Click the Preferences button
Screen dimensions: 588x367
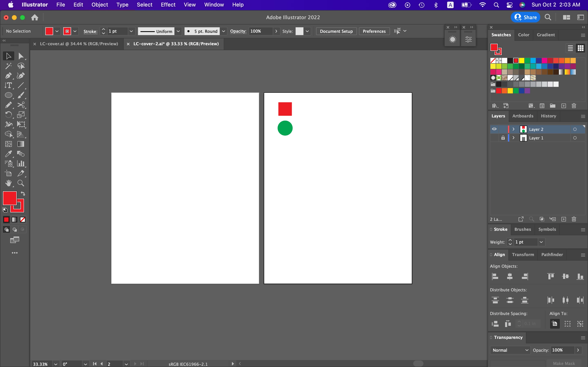point(374,31)
